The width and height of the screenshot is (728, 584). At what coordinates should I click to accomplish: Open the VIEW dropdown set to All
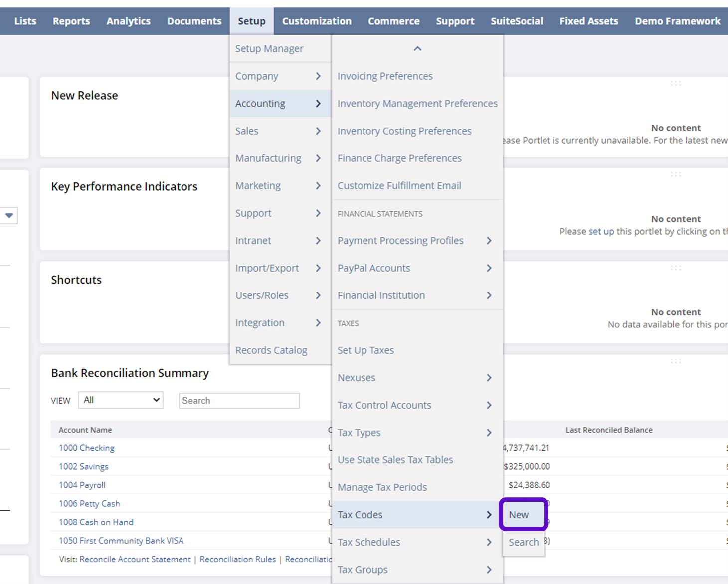tap(121, 400)
